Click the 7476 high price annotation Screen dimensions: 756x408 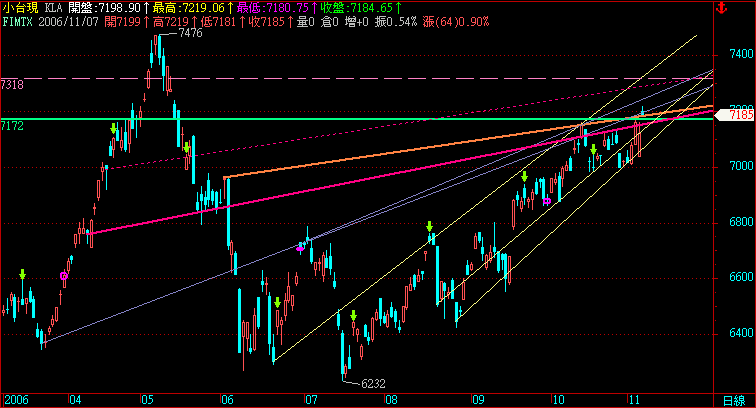point(190,34)
